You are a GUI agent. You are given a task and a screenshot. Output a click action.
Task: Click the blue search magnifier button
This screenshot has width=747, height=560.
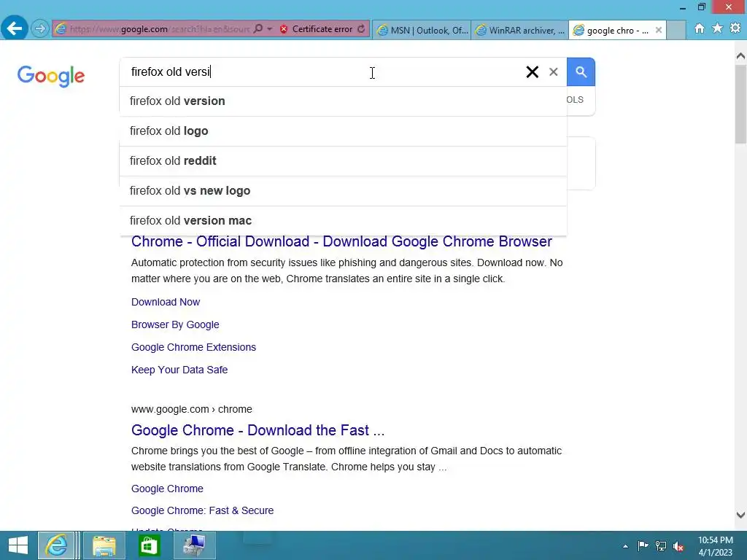[x=581, y=72]
